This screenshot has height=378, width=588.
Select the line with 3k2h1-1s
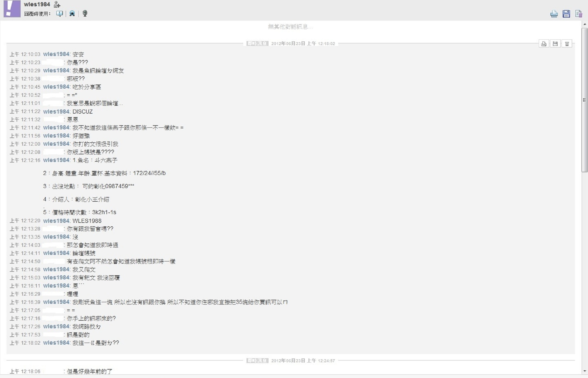point(80,212)
